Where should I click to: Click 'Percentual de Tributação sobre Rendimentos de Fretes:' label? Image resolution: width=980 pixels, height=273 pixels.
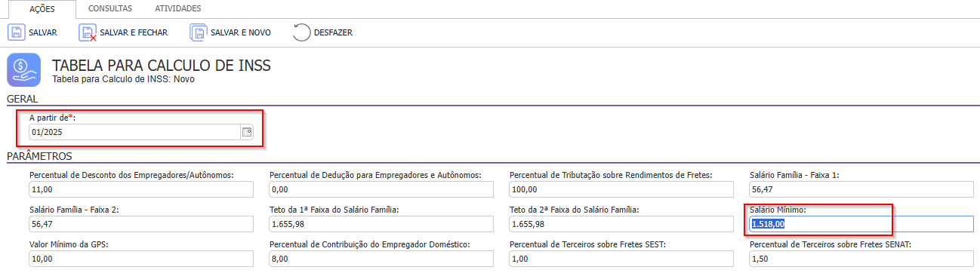(611, 175)
